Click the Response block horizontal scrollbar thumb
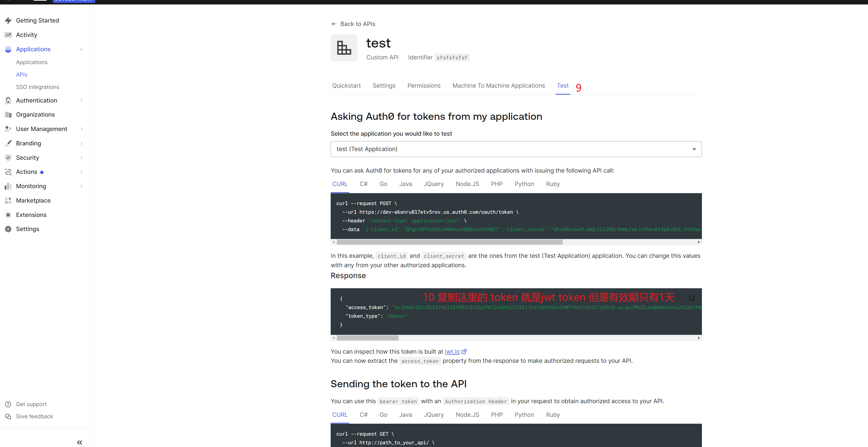 point(367,338)
